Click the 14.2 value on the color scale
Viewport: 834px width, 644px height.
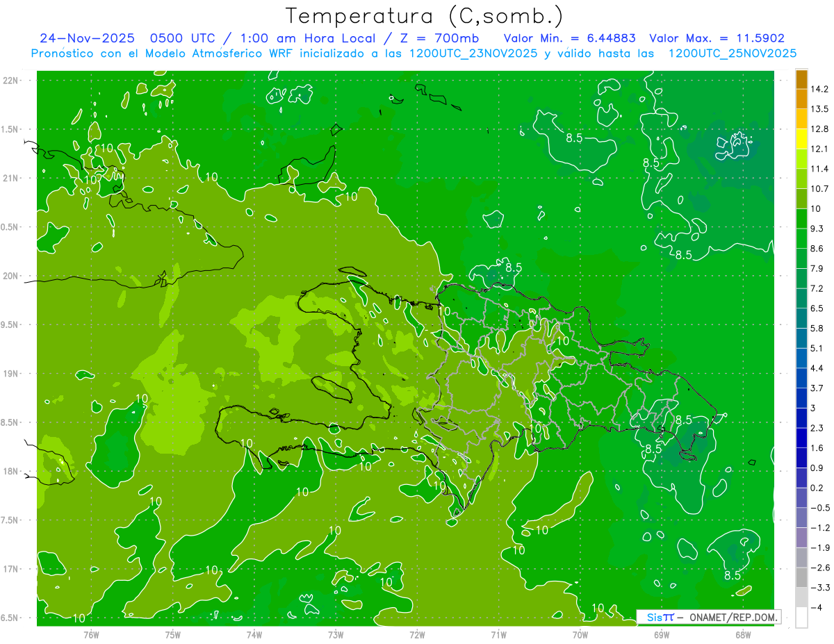pos(819,89)
